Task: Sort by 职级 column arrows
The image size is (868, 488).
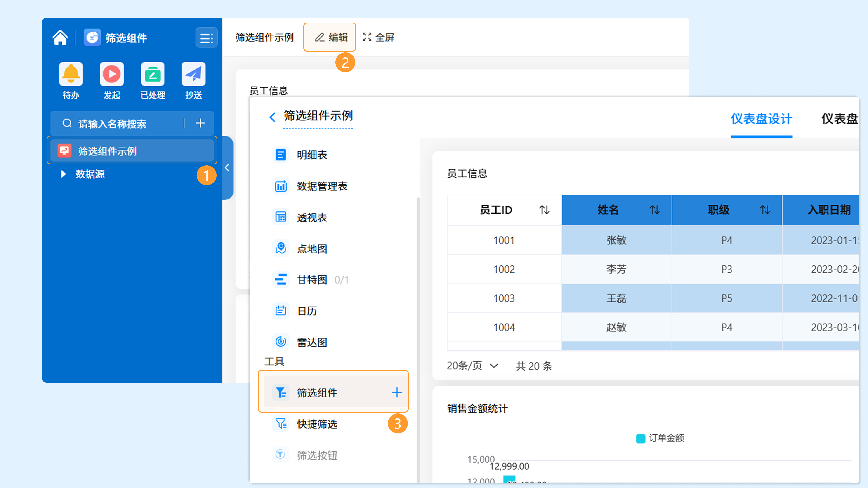Action: (765, 210)
